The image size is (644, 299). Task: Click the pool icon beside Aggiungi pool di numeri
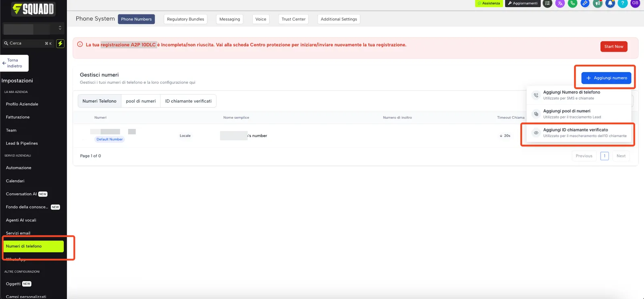click(x=536, y=114)
